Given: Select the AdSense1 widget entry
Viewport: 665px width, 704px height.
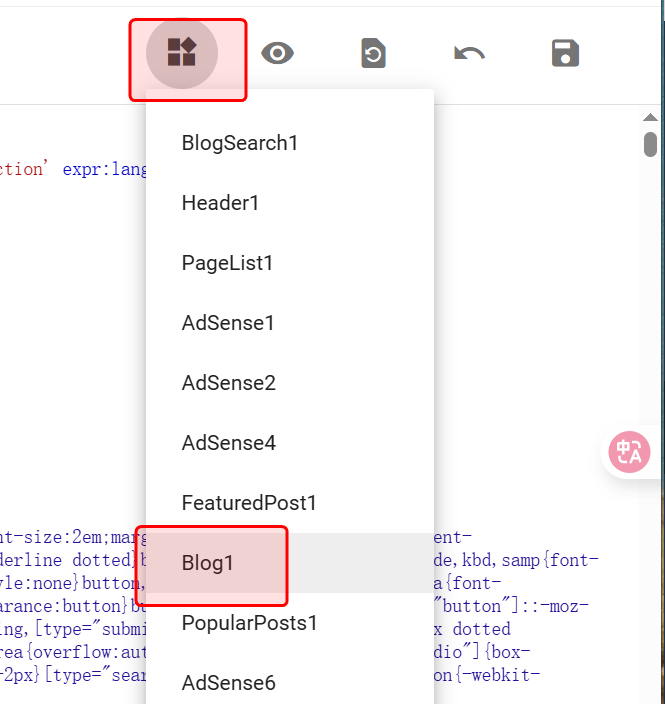Looking at the screenshot, I should [228, 323].
